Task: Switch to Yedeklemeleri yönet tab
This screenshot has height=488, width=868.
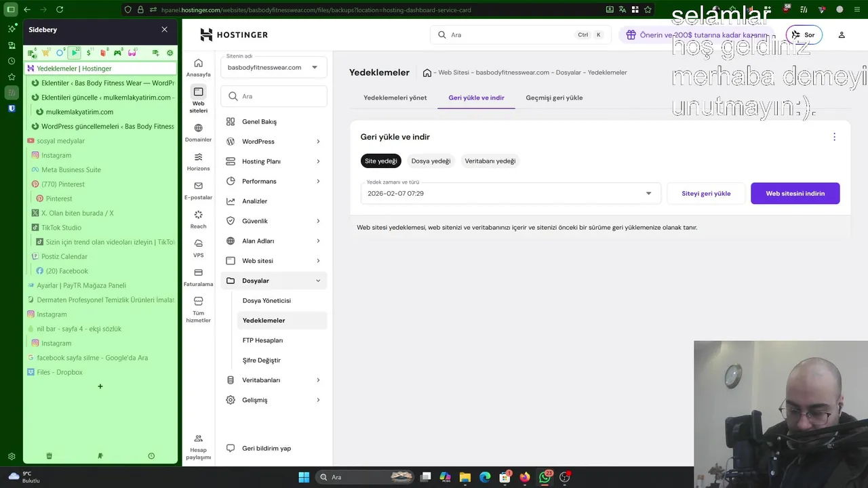Action: pyautogui.click(x=395, y=98)
